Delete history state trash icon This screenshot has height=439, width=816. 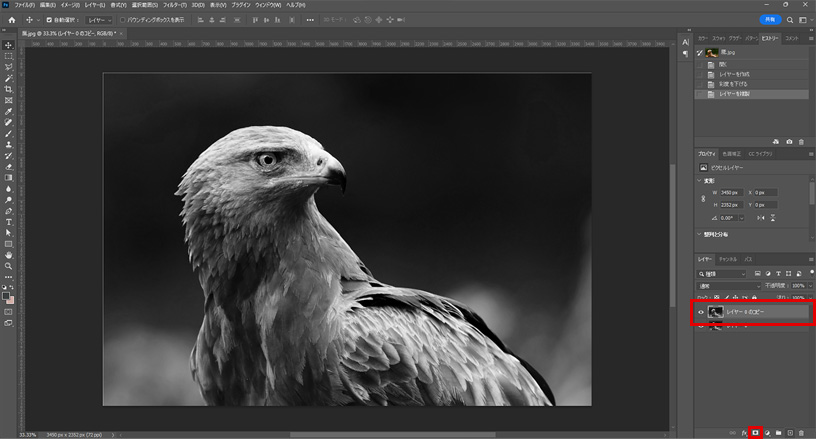point(801,141)
